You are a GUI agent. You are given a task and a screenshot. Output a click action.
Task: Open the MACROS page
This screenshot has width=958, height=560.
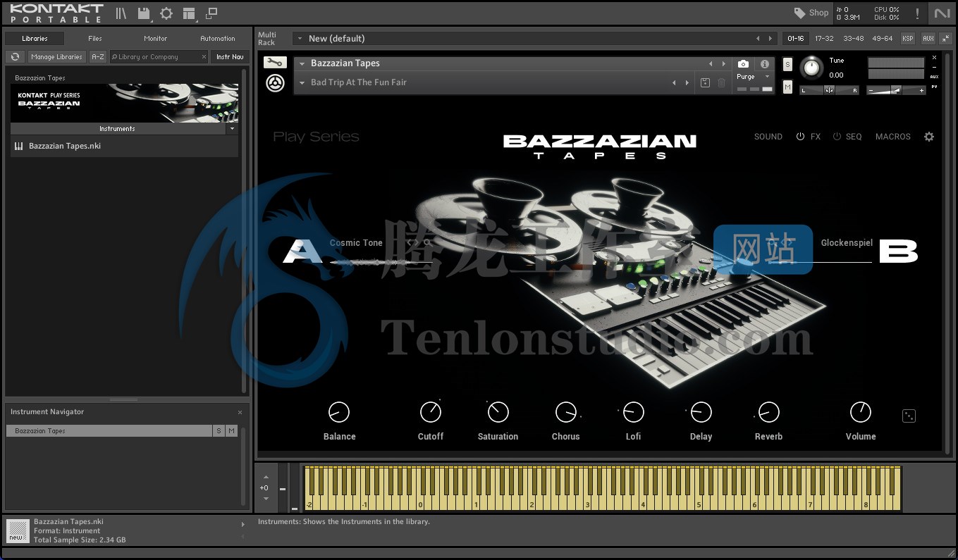coord(893,137)
